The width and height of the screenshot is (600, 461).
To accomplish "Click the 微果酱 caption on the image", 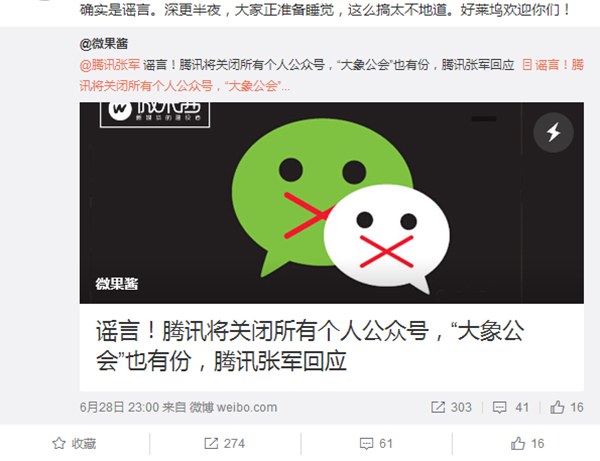I will (x=117, y=284).
